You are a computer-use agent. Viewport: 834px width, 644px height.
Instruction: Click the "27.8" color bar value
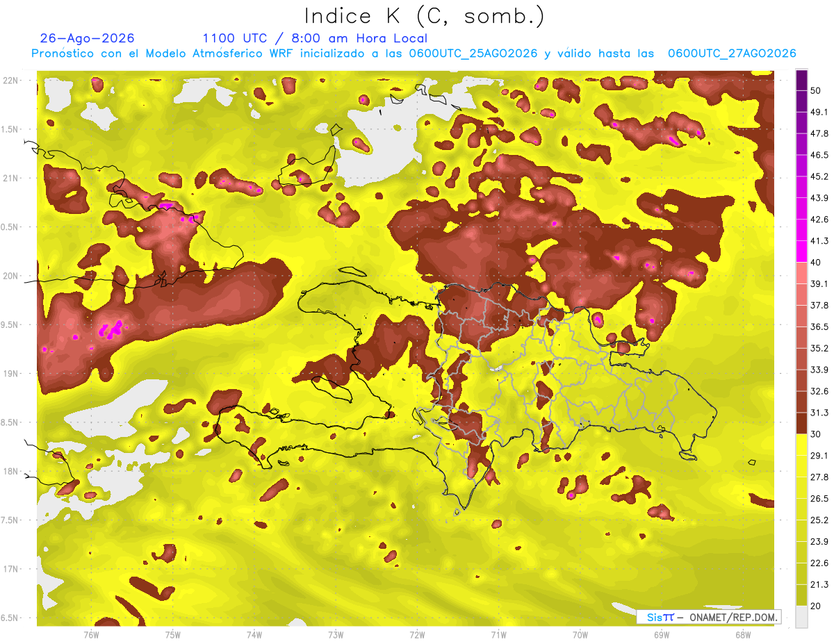819,477
